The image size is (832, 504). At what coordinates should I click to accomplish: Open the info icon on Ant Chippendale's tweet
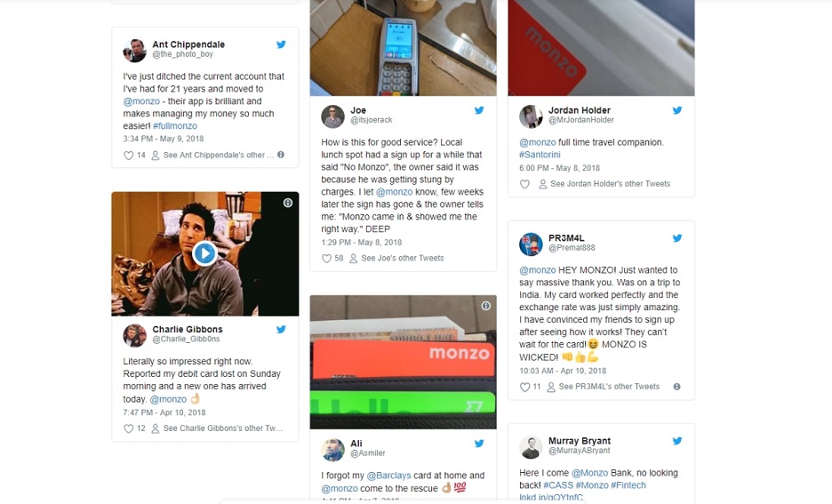coord(281,155)
